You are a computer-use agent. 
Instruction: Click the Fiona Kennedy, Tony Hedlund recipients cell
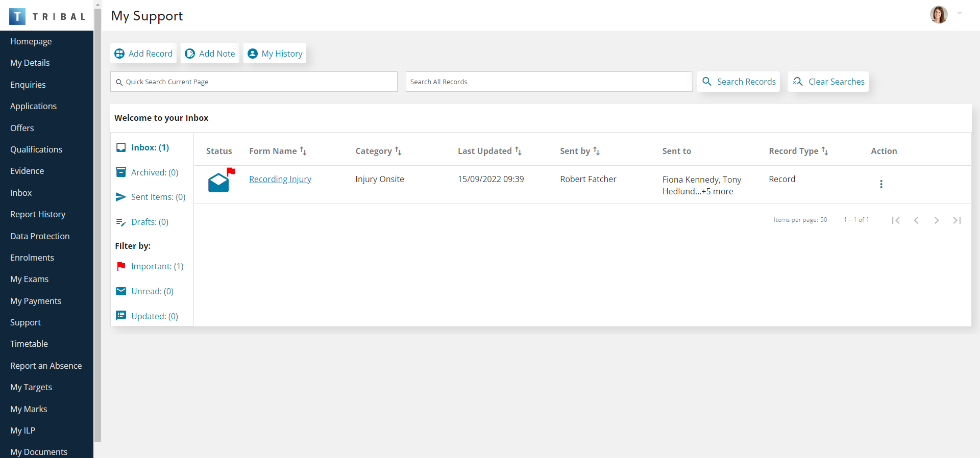[x=702, y=185]
